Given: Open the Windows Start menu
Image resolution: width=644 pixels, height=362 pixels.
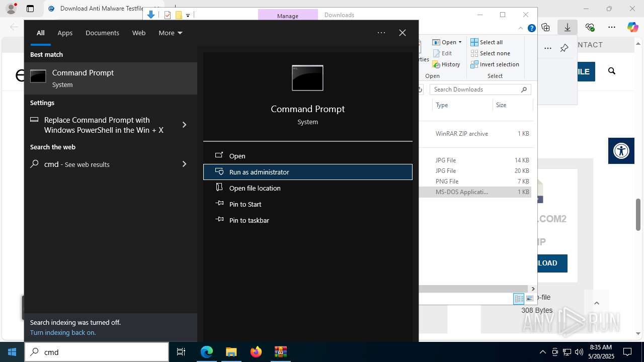Looking at the screenshot, I should click(12, 352).
